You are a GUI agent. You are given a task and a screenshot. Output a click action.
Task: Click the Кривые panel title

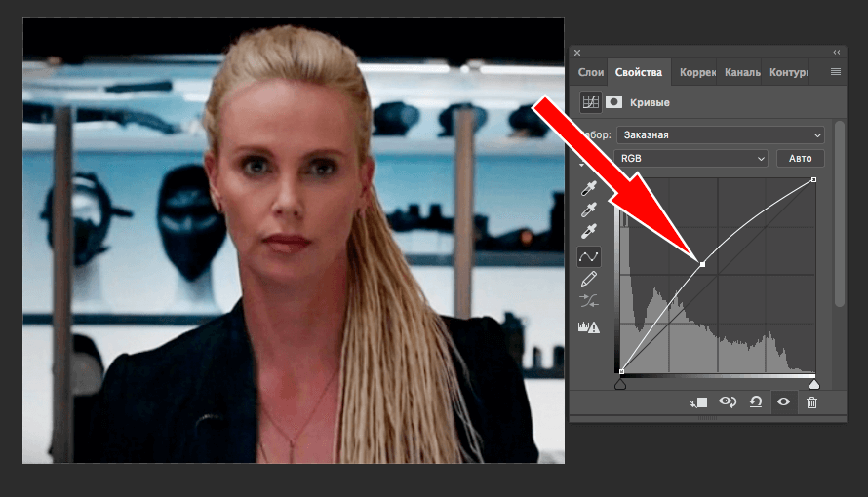point(650,103)
